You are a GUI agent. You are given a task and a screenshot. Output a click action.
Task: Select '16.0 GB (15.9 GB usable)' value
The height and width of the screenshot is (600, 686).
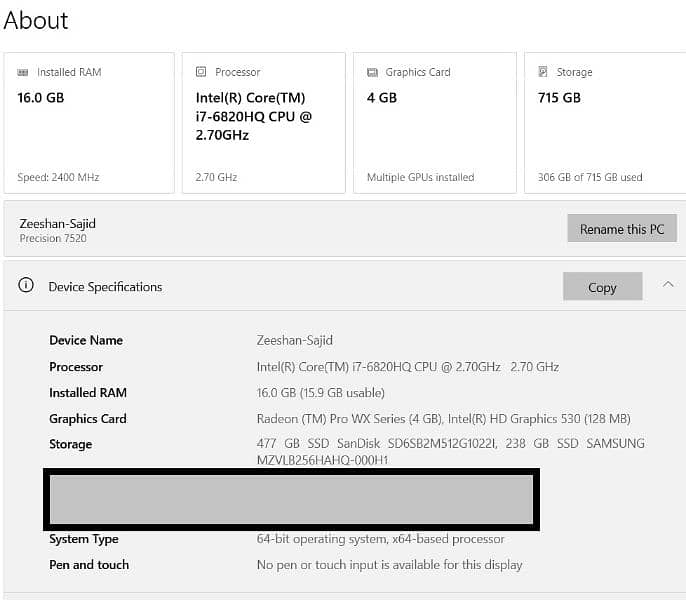point(320,393)
